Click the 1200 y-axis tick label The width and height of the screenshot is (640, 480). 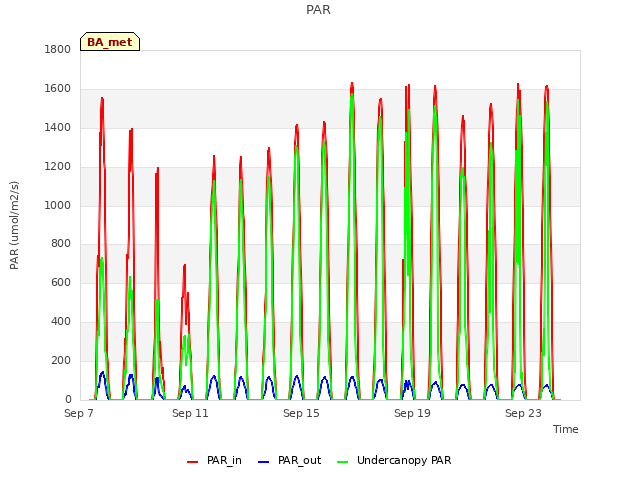click(58, 166)
